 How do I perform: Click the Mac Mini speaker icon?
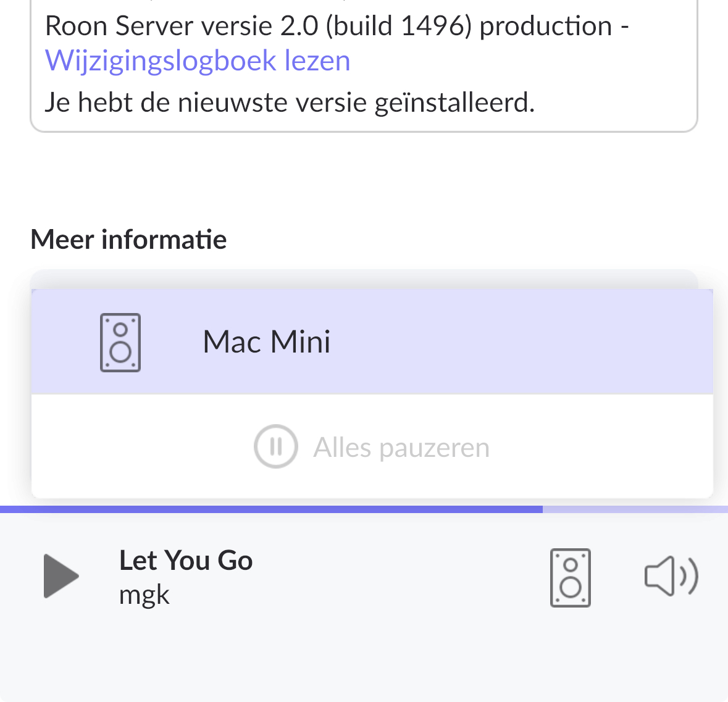pyautogui.click(x=120, y=343)
